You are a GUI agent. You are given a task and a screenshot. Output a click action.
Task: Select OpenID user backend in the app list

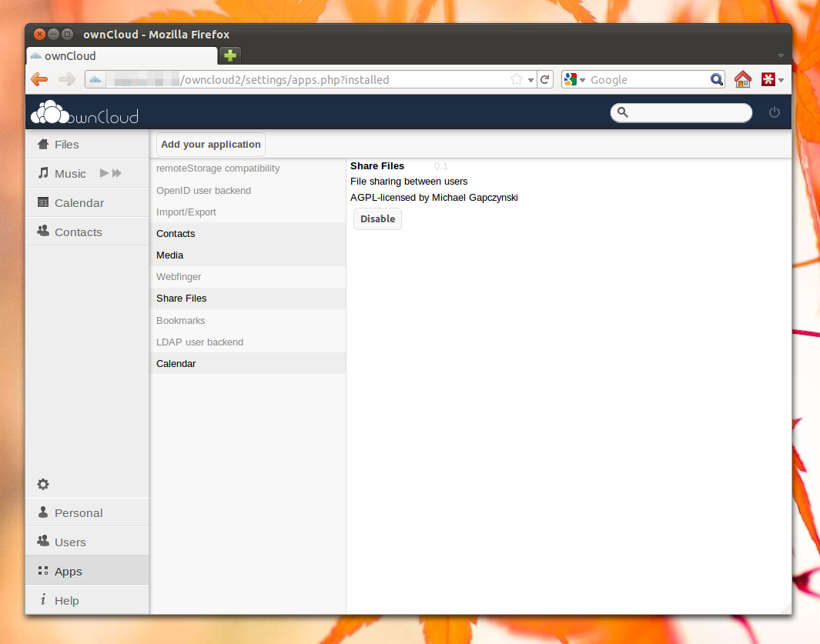(247, 191)
